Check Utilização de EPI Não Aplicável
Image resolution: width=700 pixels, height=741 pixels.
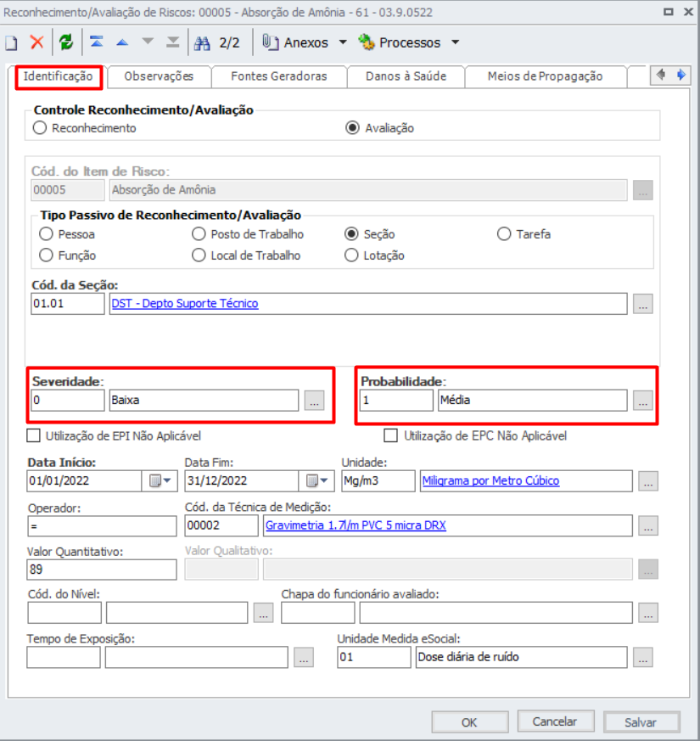pos(34,435)
